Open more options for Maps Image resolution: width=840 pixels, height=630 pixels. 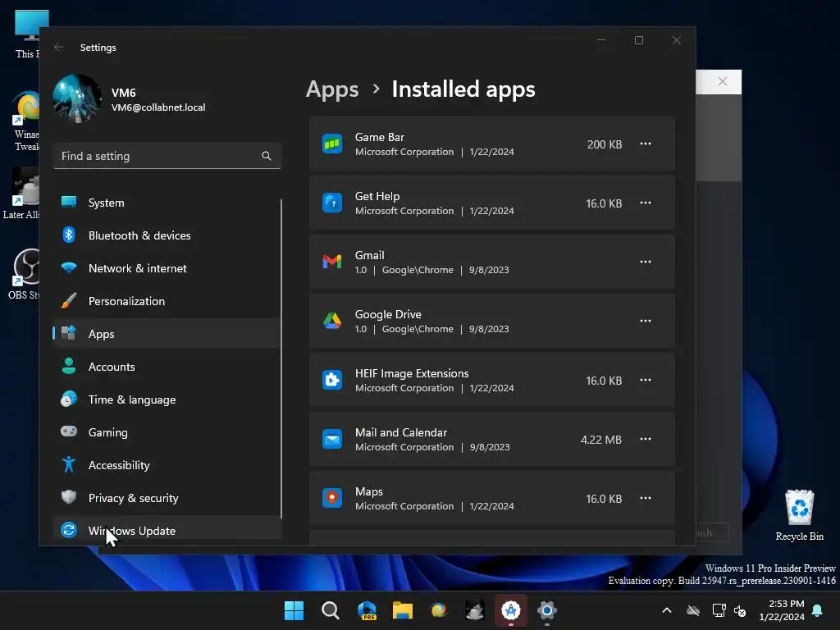pos(646,498)
